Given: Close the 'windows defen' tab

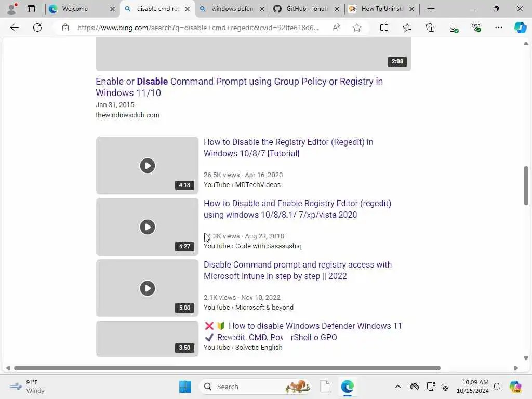Looking at the screenshot, I should click(262, 9).
